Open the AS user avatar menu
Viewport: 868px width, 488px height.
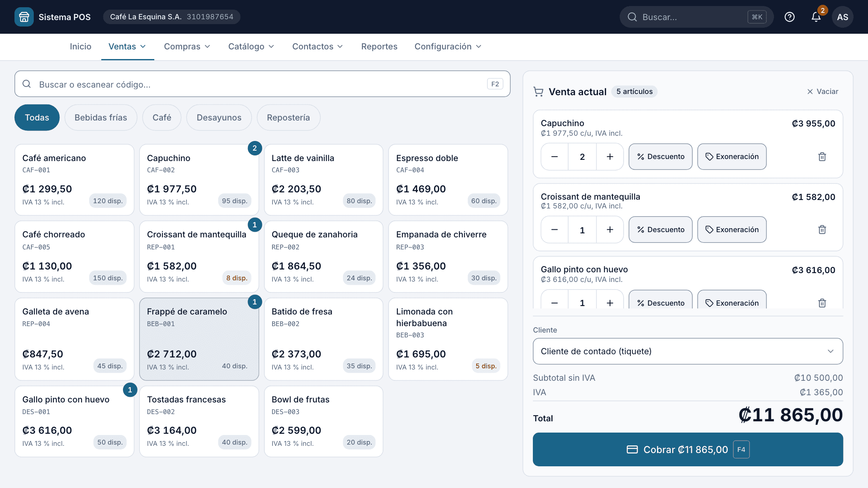tap(843, 17)
